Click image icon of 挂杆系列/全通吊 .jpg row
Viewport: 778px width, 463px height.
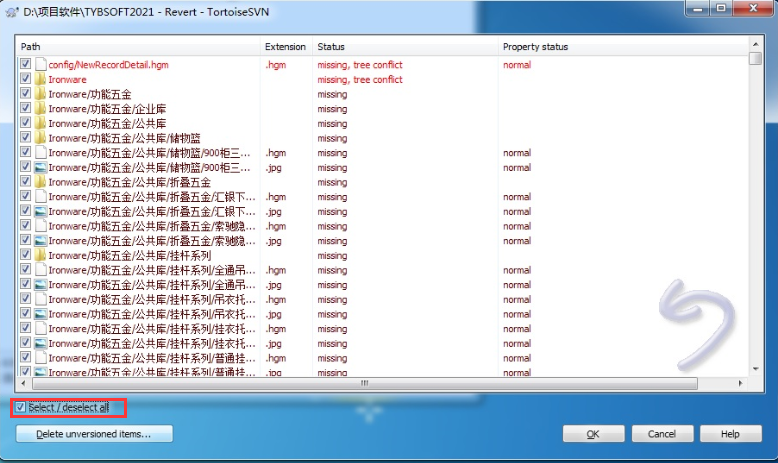coord(40,285)
